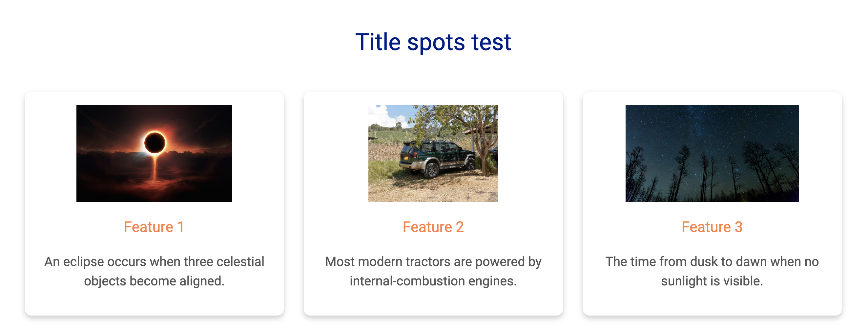Select the line "The time from dusk to dawn when no"
Image resolution: width=868 pixels, height=329 pixels.
[712, 261]
